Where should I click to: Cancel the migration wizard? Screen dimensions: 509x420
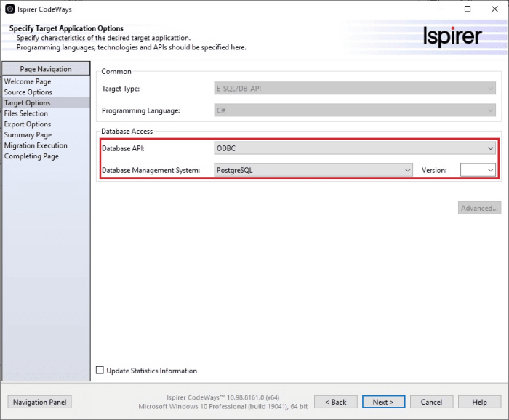click(431, 402)
